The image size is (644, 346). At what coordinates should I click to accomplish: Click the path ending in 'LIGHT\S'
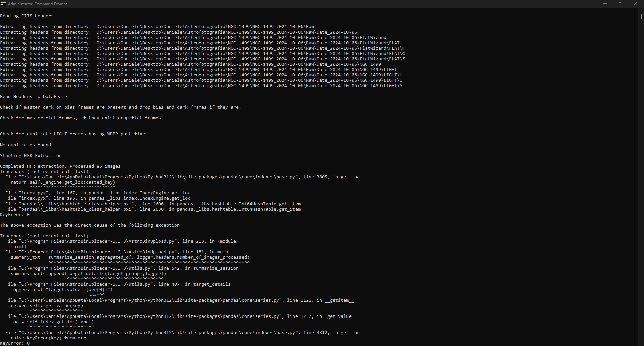point(250,86)
